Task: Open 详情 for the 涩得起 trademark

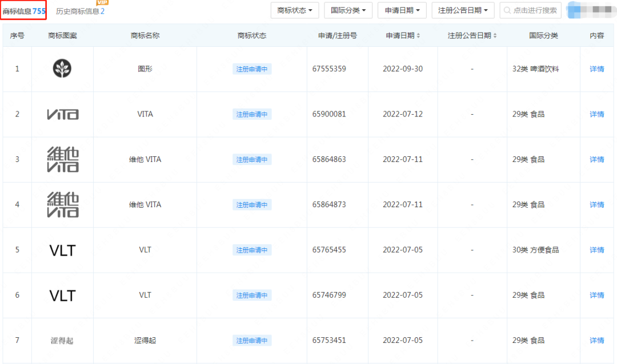Action: [597, 340]
